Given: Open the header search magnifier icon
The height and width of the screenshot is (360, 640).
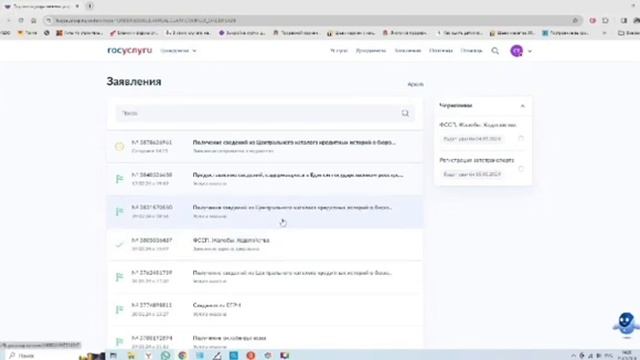Looking at the screenshot, I should [x=495, y=51].
